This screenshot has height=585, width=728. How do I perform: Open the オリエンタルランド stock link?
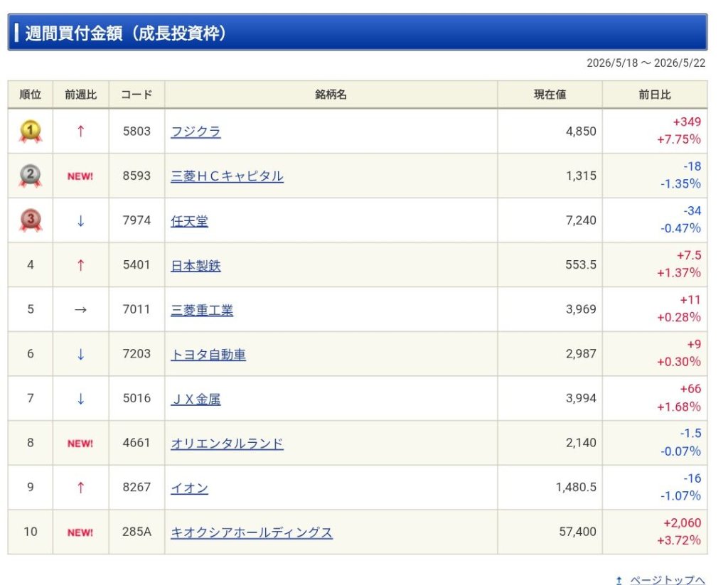227,444
